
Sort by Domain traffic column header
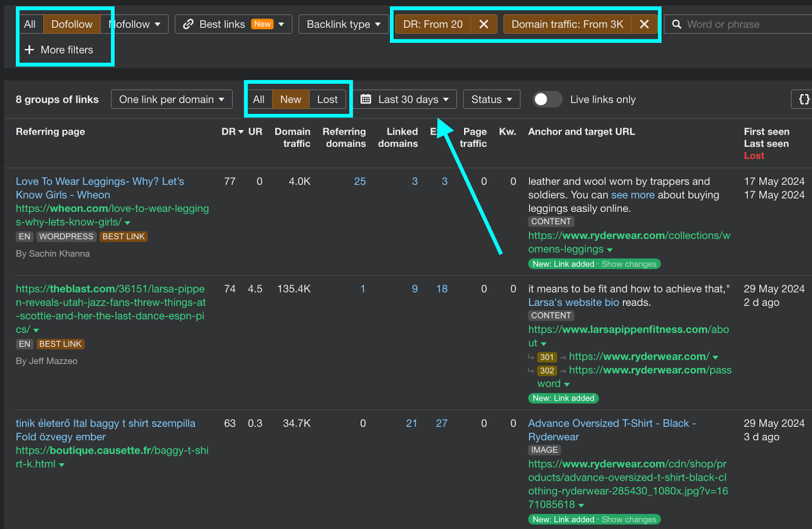(x=293, y=137)
